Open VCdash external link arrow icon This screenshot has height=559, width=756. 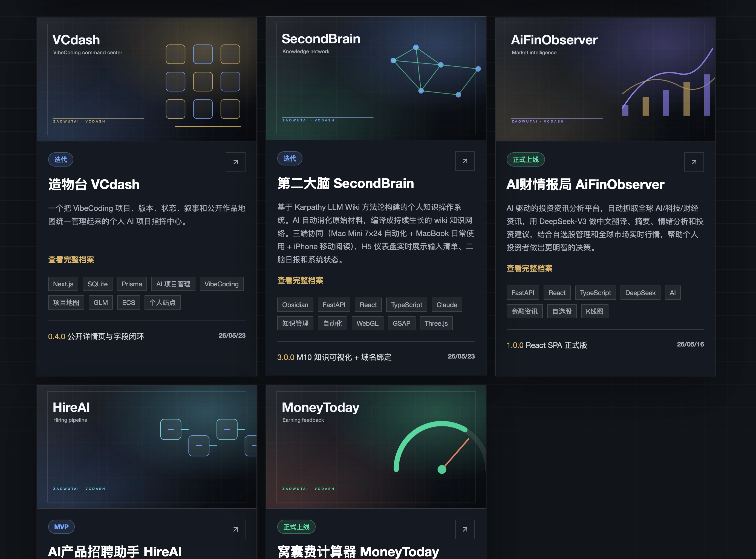pyautogui.click(x=235, y=162)
